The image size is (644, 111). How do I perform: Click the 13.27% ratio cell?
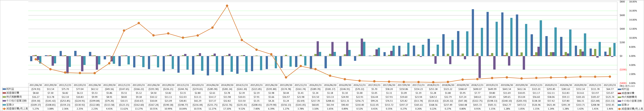coord(139,109)
